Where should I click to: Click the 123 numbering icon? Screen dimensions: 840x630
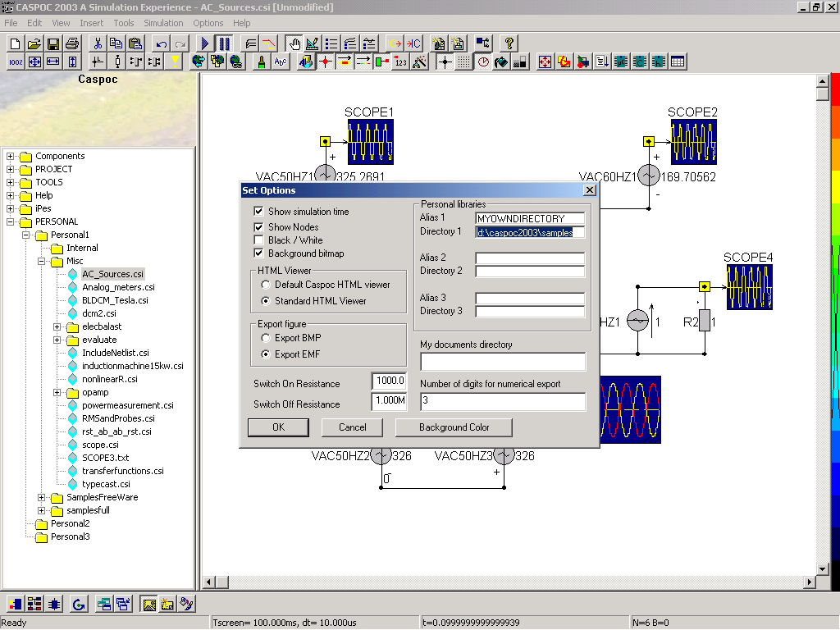click(400, 62)
